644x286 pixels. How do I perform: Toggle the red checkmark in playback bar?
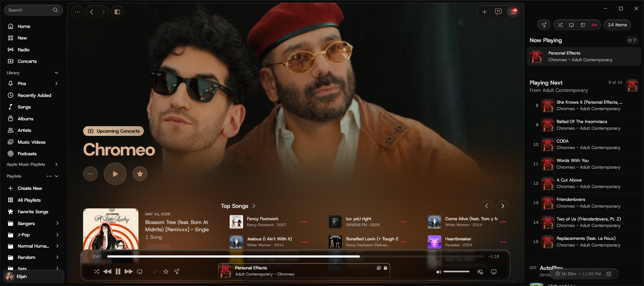click(x=155, y=271)
